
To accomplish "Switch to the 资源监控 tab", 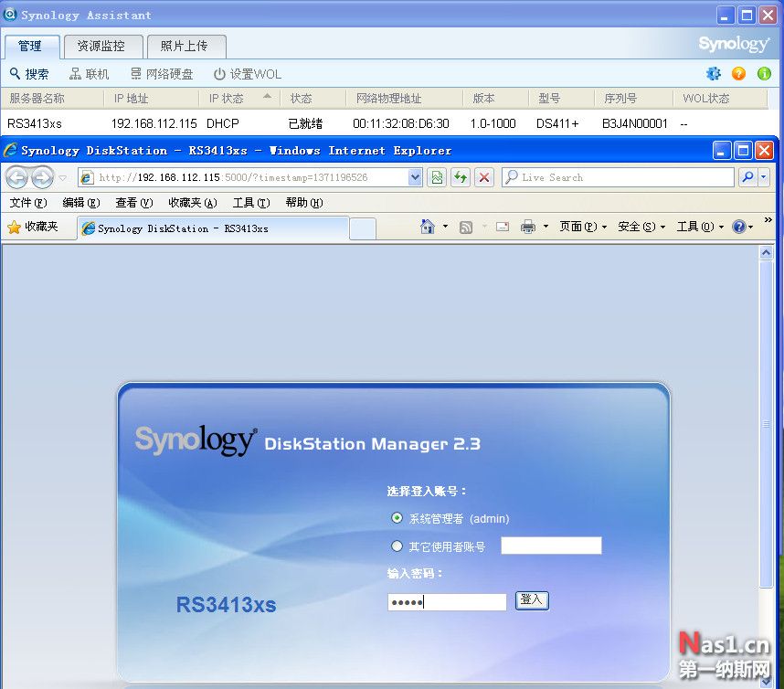I will pos(103,47).
